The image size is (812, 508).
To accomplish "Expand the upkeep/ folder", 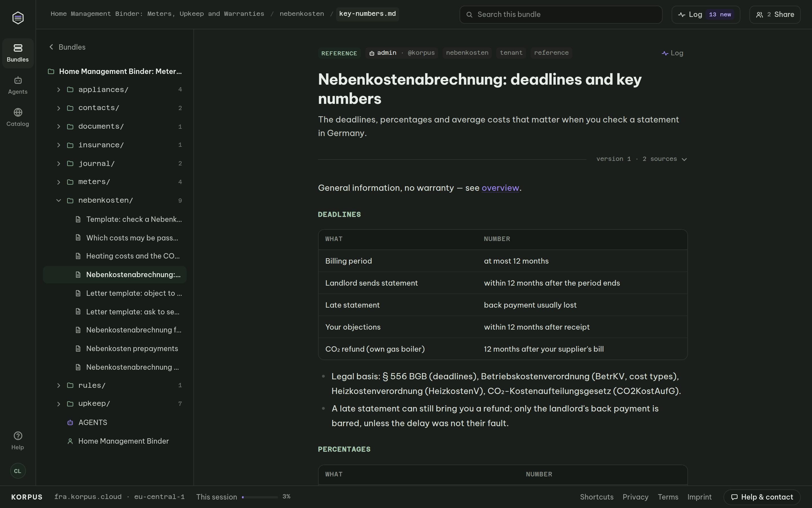I will pyautogui.click(x=59, y=404).
